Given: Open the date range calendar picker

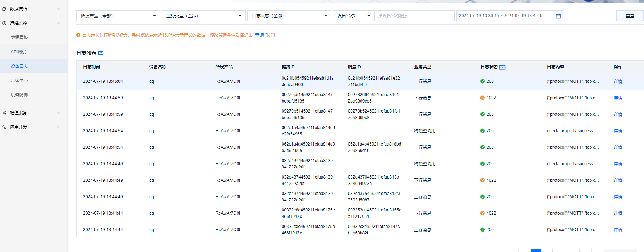Looking at the screenshot, I should click(558, 16).
